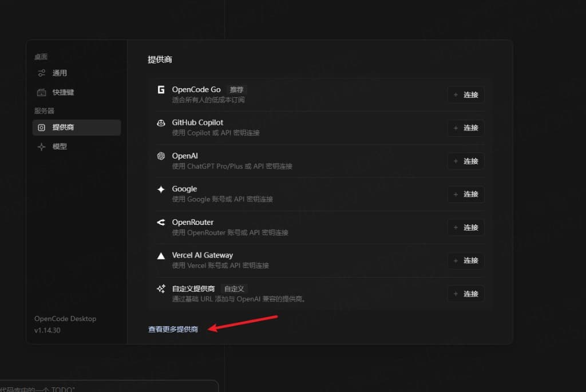Click the 自定义提供商 provider name
The width and height of the screenshot is (586, 392).
[193, 288]
